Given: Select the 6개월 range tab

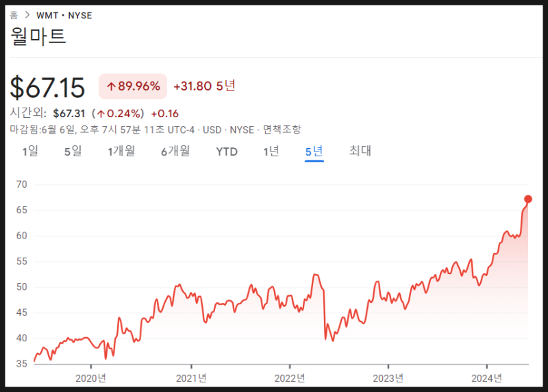Looking at the screenshot, I should tap(175, 151).
